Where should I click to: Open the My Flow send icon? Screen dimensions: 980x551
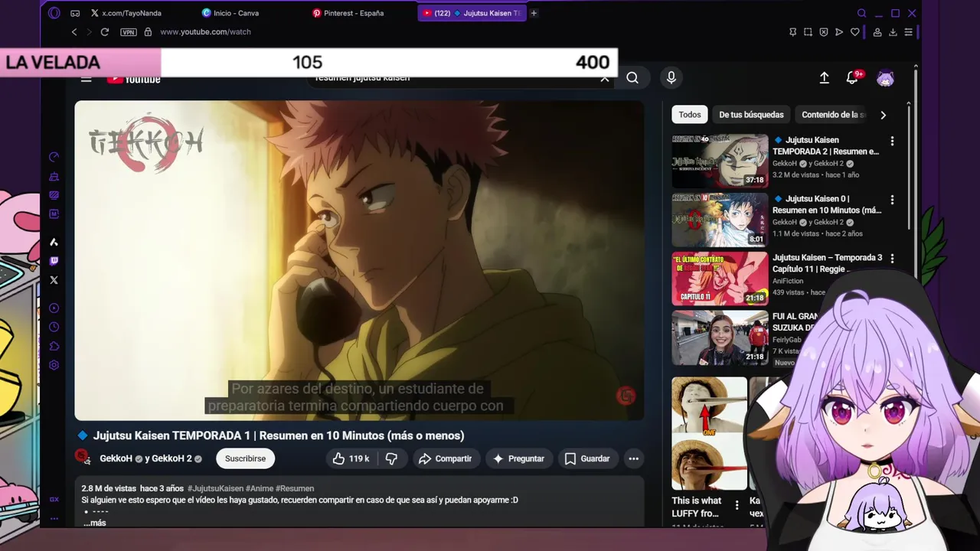point(839,32)
